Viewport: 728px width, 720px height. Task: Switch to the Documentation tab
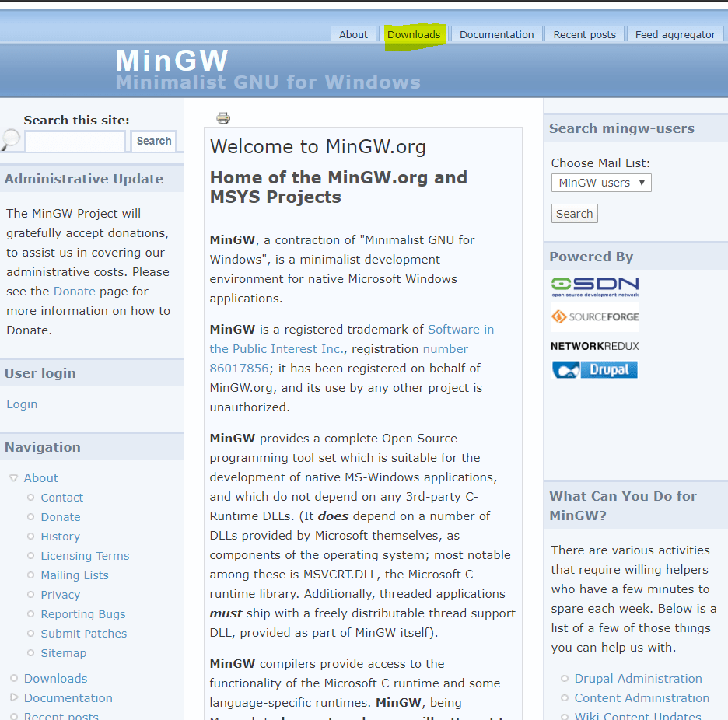pyautogui.click(x=496, y=35)
